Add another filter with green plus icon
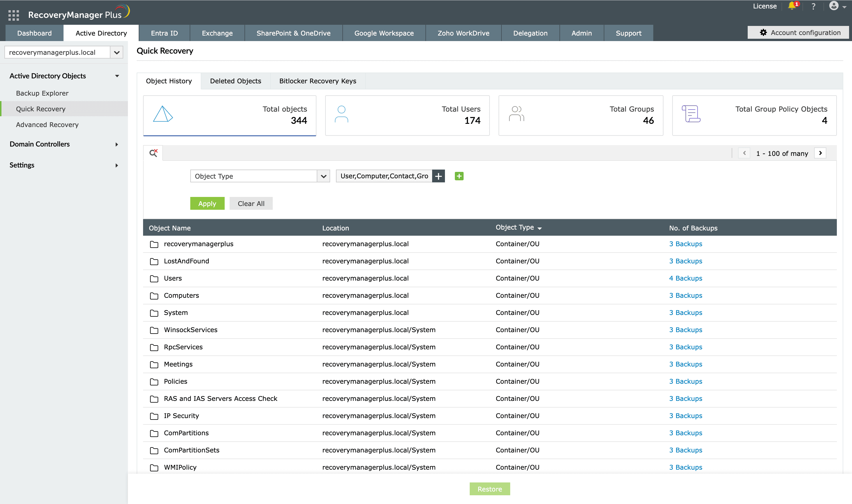The width and height of the screenshot is (852, 504). click(x=459, y=176)
